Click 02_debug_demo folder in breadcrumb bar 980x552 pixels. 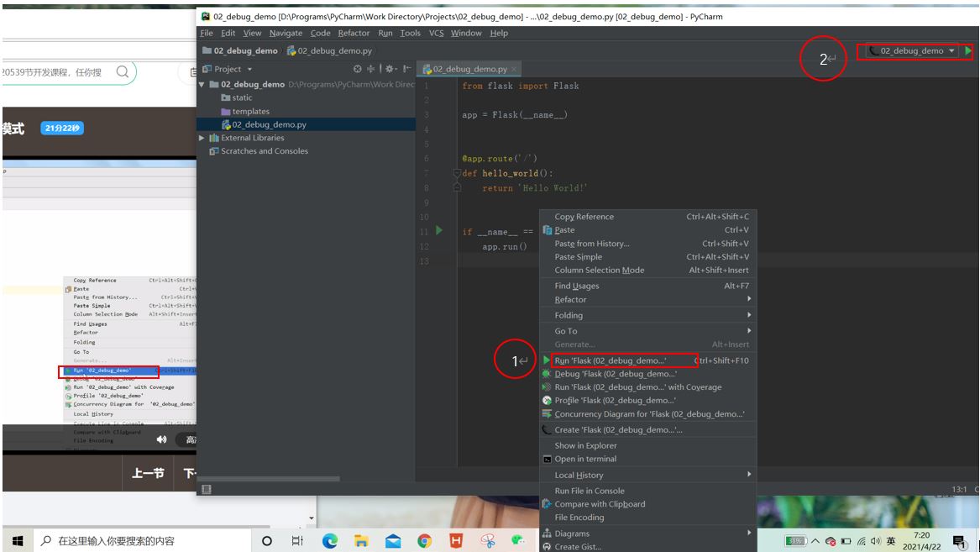[x=240, y=50]
